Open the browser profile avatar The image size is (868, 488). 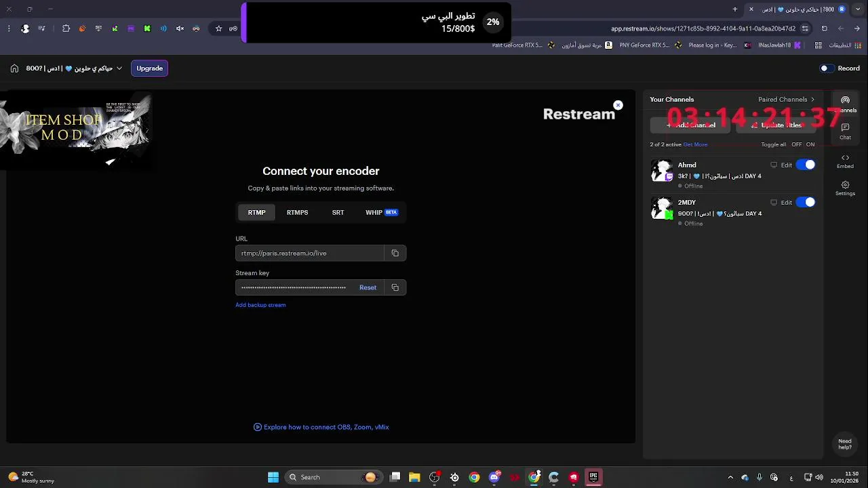(25, 28)
